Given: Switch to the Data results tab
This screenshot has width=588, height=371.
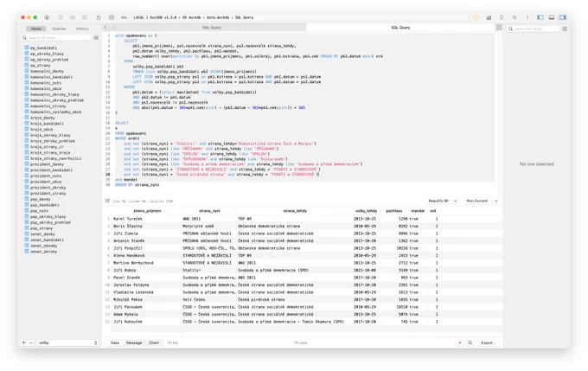Looking at the screenshot, I should click(115, 342).
